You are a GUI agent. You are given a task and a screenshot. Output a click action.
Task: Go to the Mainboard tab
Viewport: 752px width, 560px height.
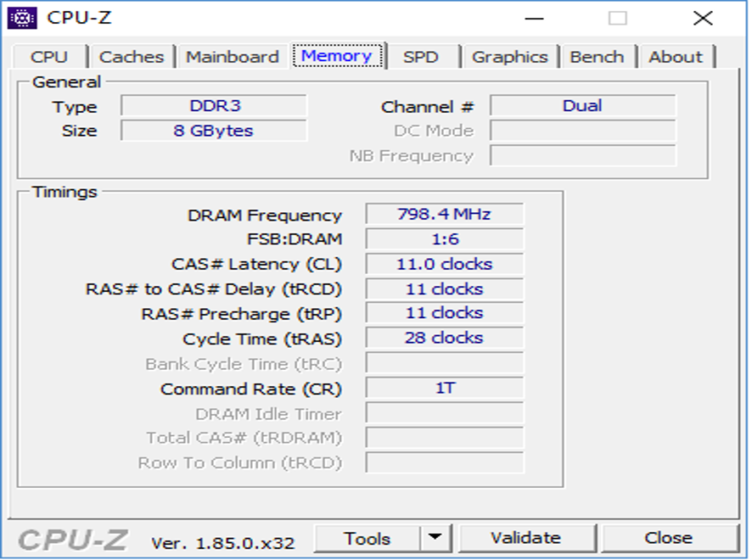point(232,57)
